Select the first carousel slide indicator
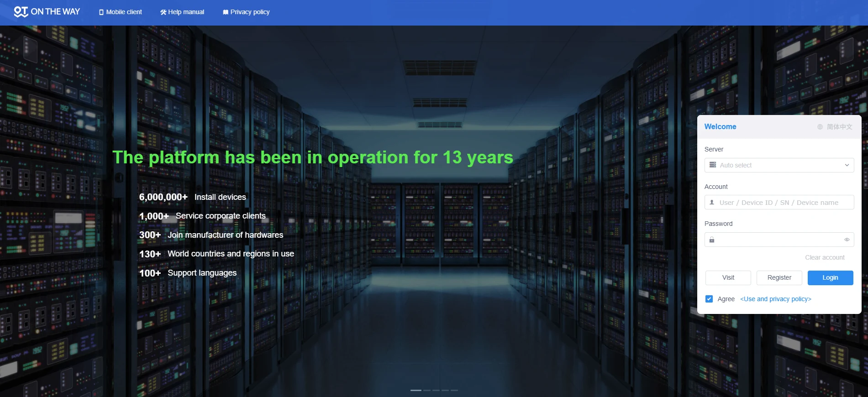 (416, 390)
